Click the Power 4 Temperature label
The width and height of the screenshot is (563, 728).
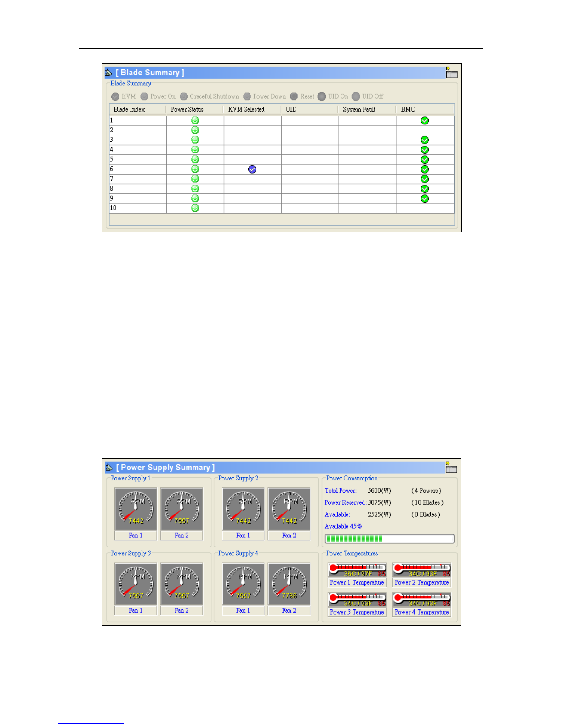point(422,612)
